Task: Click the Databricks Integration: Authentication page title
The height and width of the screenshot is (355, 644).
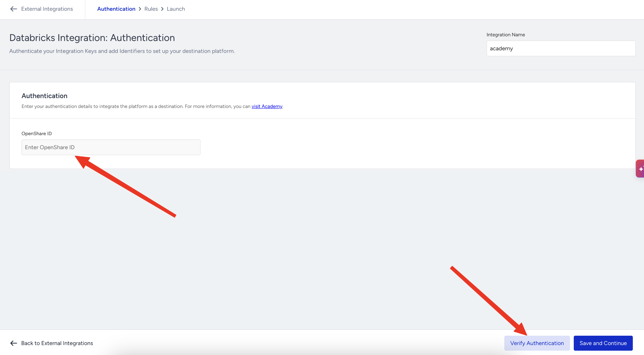Action: 92,38
